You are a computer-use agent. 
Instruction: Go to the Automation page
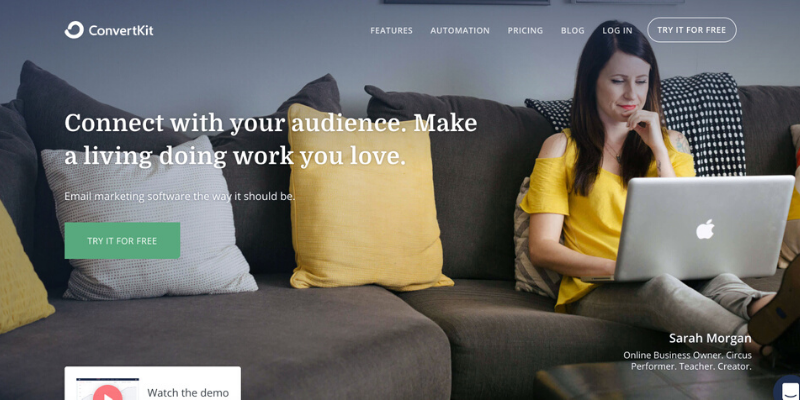pos(460,31)
